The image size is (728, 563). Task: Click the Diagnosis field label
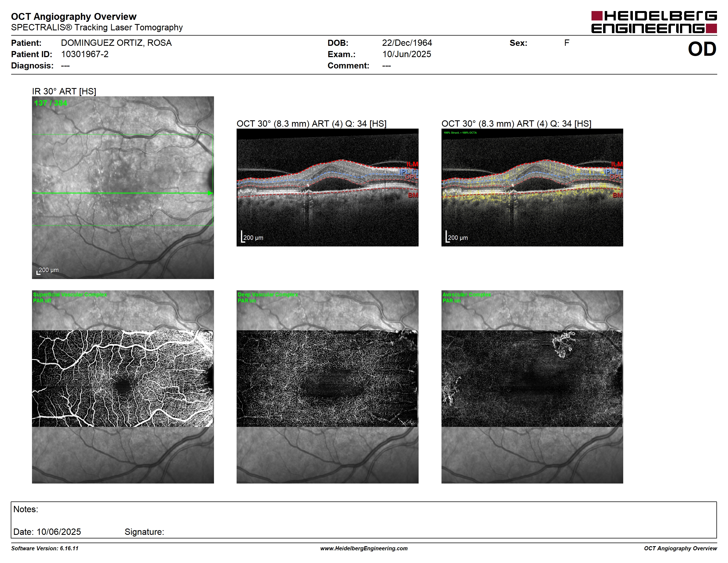32,65
